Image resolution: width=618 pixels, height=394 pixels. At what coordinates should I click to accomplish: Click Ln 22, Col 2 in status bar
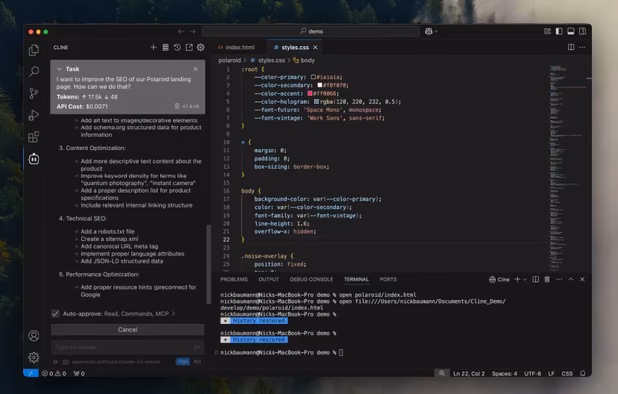click(469, 373)
